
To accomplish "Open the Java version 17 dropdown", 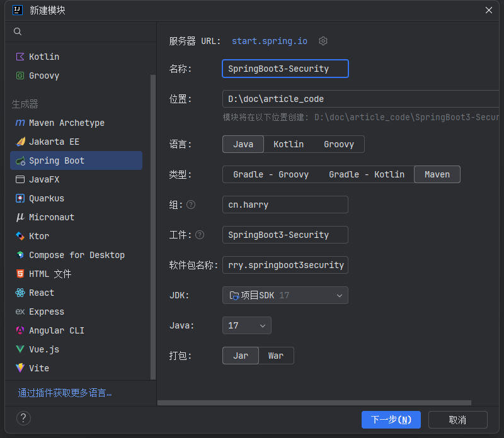I will point(246,325).
